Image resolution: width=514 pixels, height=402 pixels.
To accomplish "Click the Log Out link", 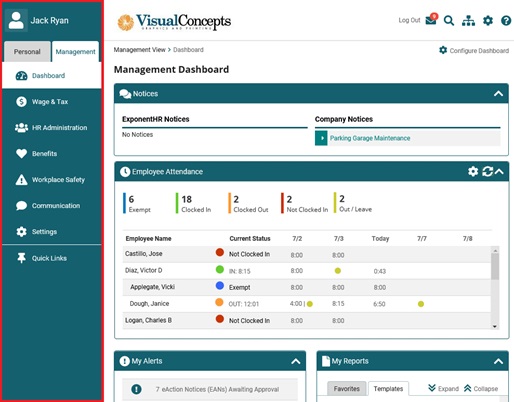I will pos(409,20).
